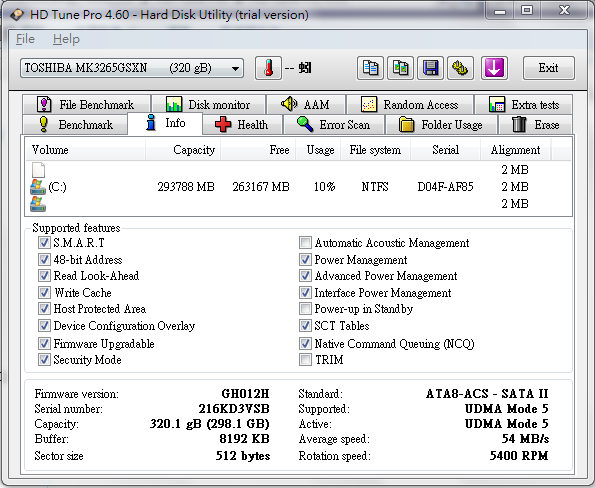Switch to the Benchmark tab
Screen dimensions: 595x488
tap(75, 125)
